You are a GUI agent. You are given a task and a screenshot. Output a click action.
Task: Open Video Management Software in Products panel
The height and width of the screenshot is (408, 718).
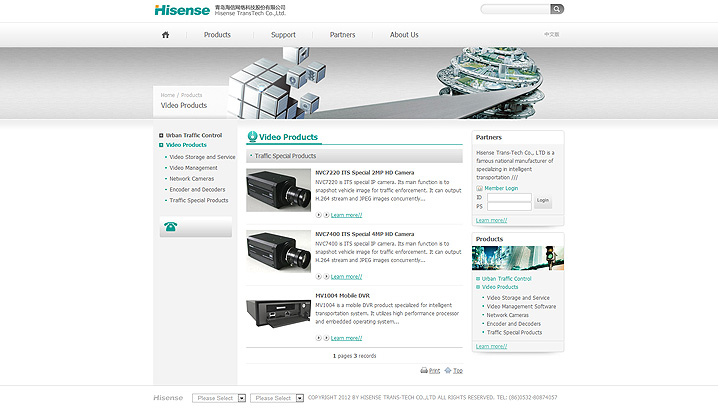coord(521,306)
